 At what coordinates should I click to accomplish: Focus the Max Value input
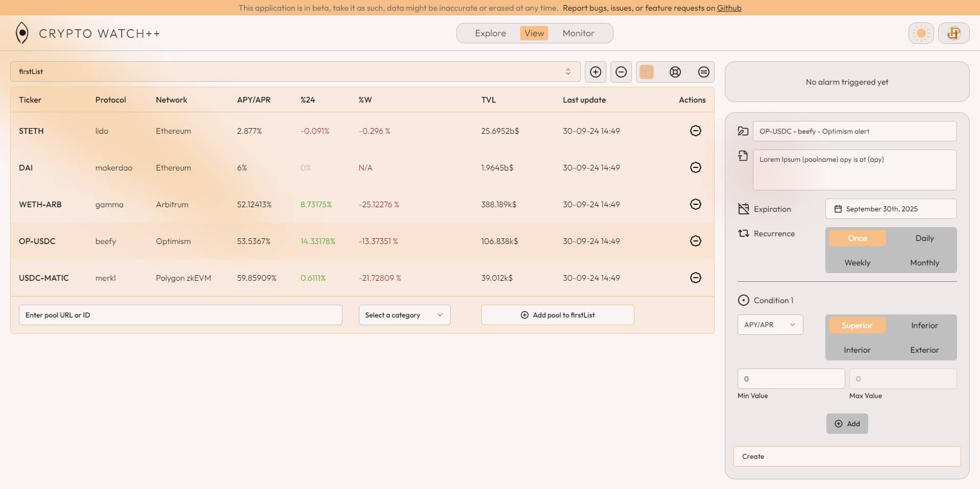(x=902, y=379)
